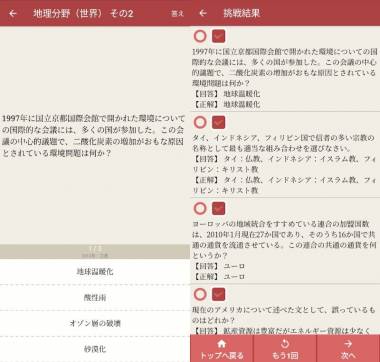Click the 【正解】 地球温暖化 line

[227, 104]
